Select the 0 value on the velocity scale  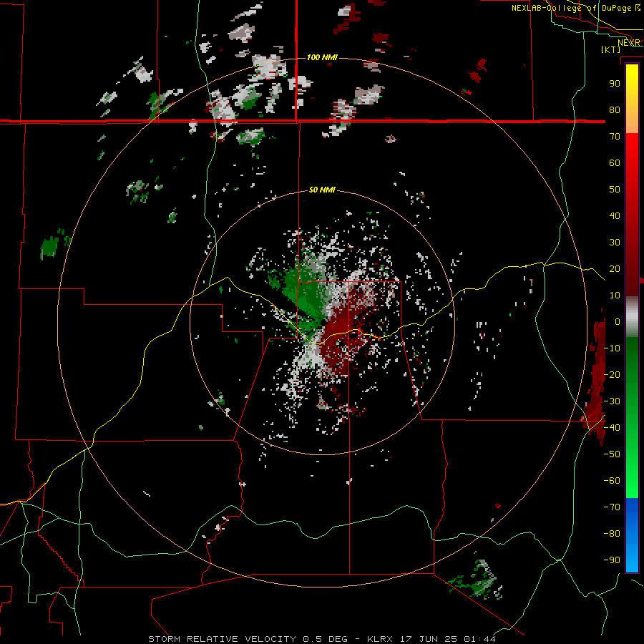click(x=618, y=322)
